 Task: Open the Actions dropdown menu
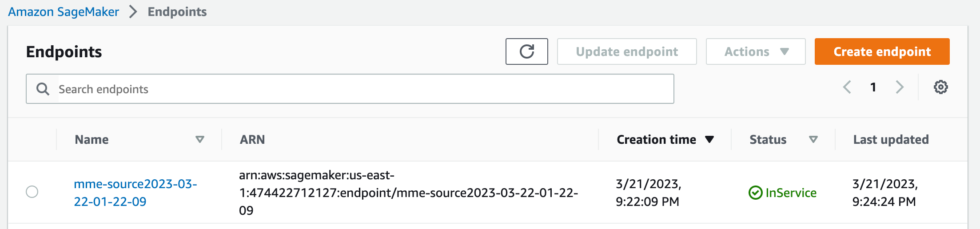pos(756,51)
